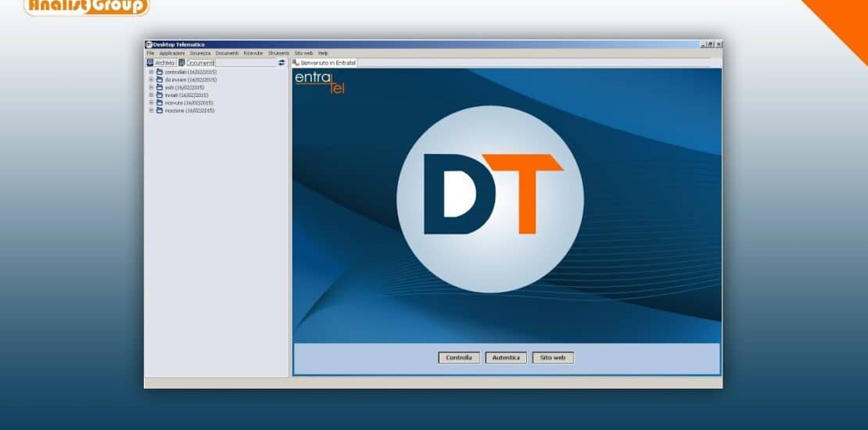Open the Documenti menu in the menu bar
This screenshot has height=430, width=868.
tap(227, 53)
